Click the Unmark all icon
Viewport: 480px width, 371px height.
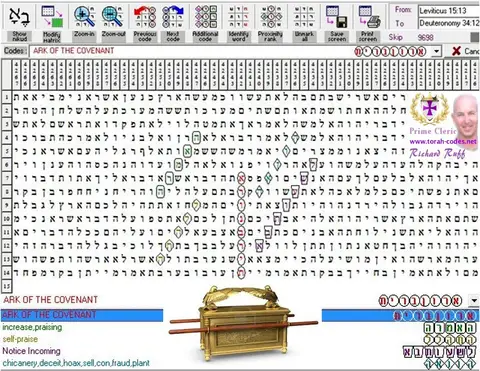coord(304,16)
